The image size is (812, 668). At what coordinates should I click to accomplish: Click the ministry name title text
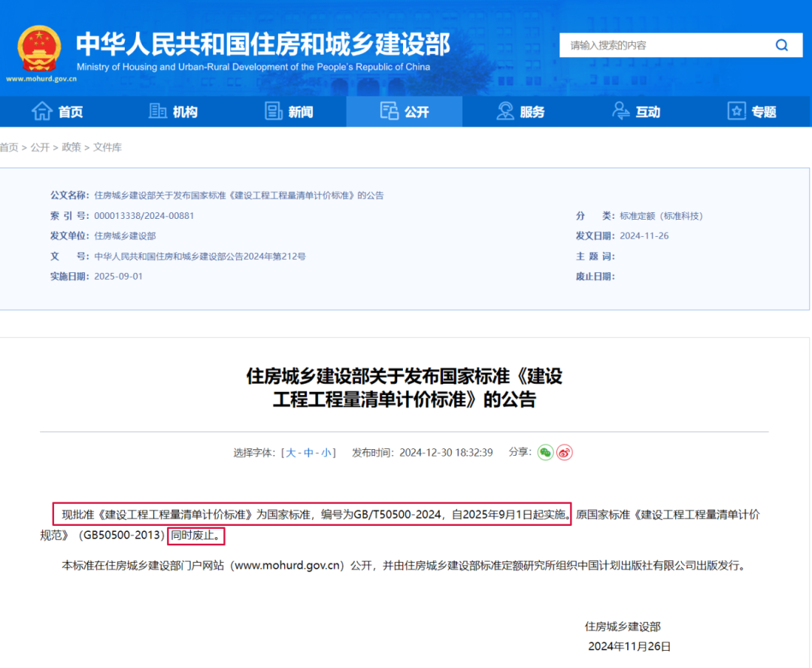(262, 44)
